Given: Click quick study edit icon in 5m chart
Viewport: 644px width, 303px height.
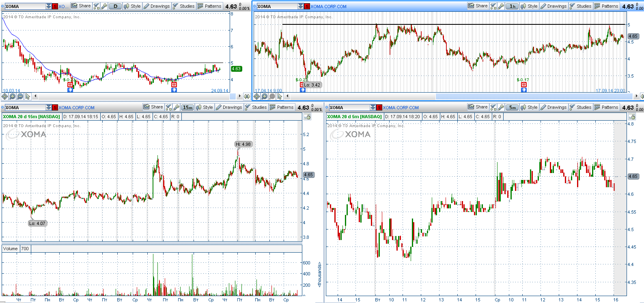Looking at the screenshot, I should click(x=493, y=107).
